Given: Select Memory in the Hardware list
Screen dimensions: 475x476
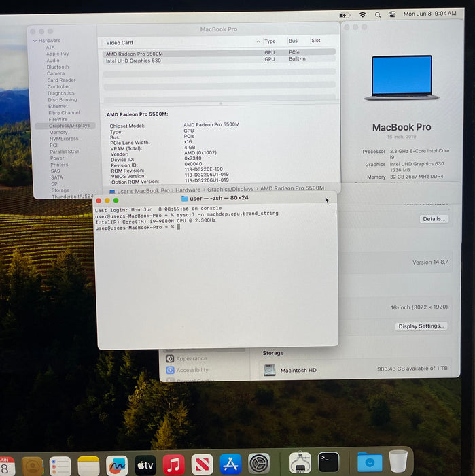Looking at the screenshot, I should coord(58,133).
